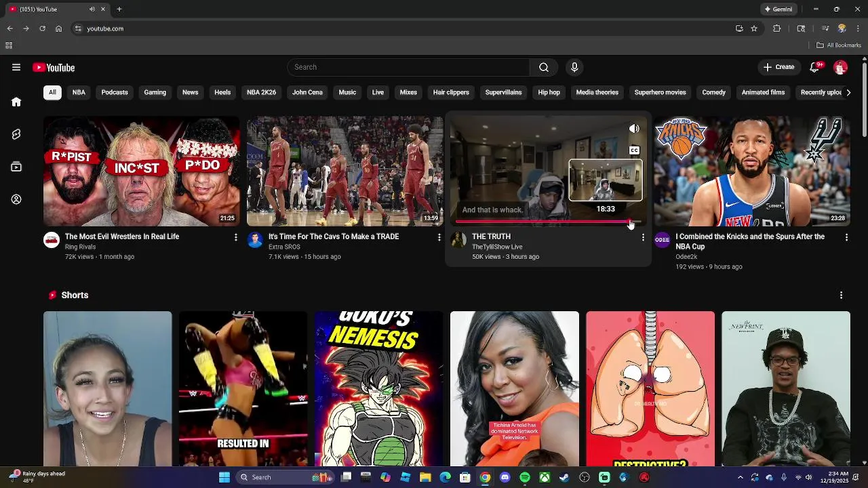This screenshot has width=868, height=488.
Task: Open the apps grid in the bookmarks bar
Action: pyautogui.click(x=9, y=45)
